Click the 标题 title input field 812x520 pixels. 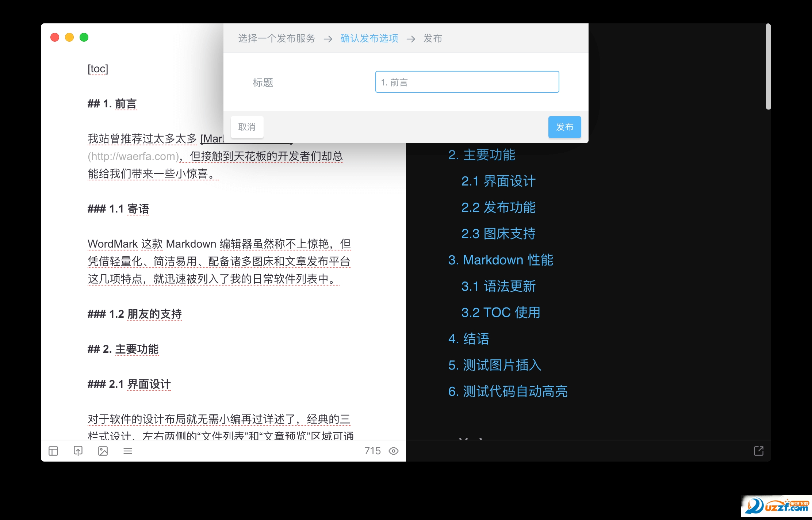[x=467, y=82]
